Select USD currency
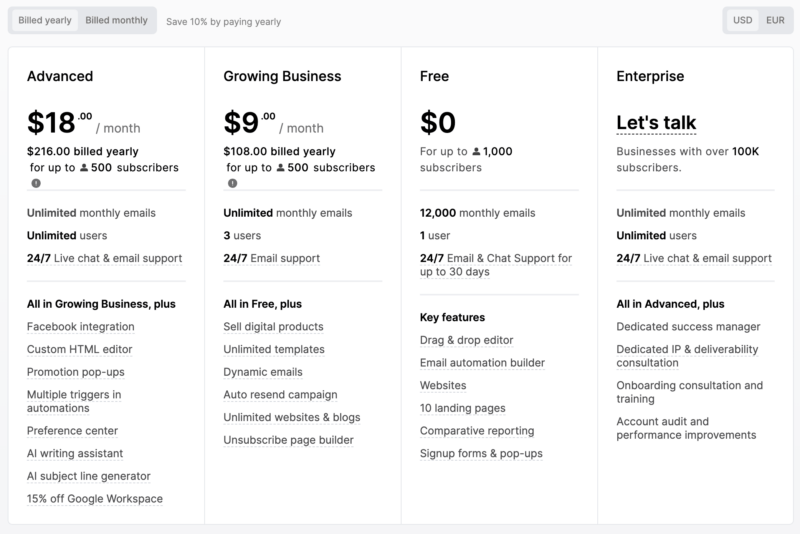The height and width of the screenshot is (534, 800). pos(742,20)
